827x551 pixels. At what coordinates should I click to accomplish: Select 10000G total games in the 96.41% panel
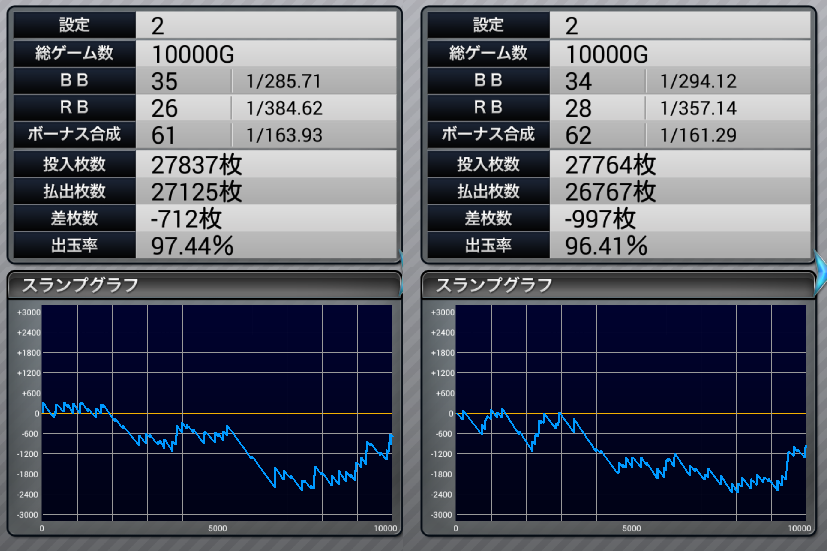pyautogui.click(x=607, y=54)
